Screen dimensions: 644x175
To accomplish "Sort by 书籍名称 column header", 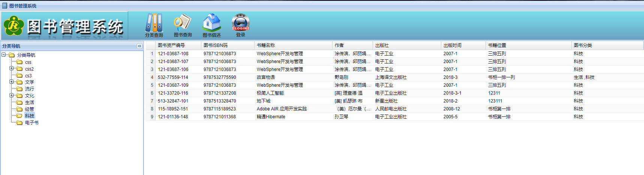I will coord(293,45).
